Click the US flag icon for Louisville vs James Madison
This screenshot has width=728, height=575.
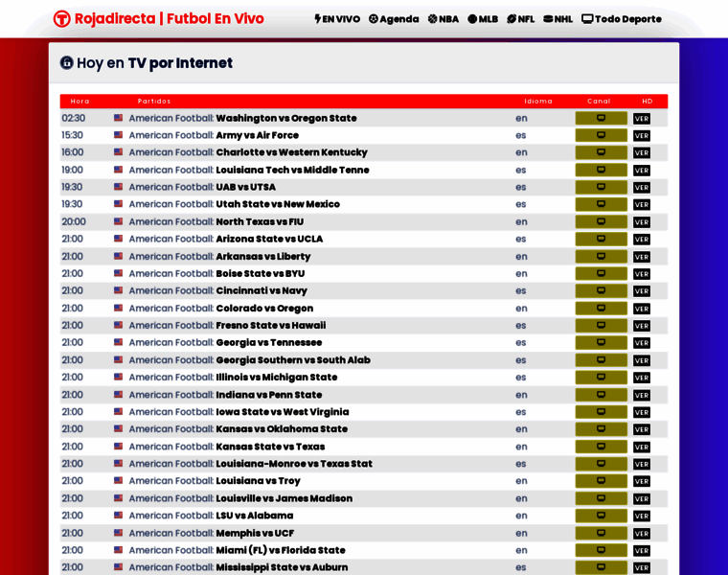point(119,498)
